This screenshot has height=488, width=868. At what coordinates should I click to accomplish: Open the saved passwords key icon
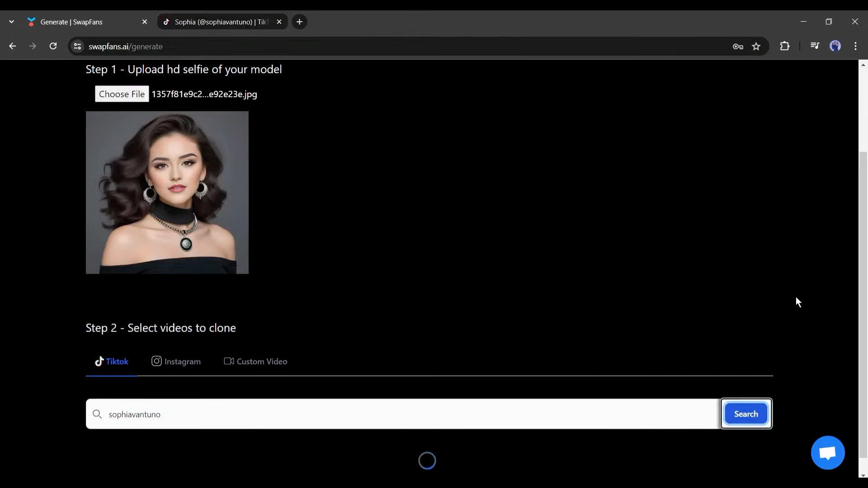click(738, 47)
